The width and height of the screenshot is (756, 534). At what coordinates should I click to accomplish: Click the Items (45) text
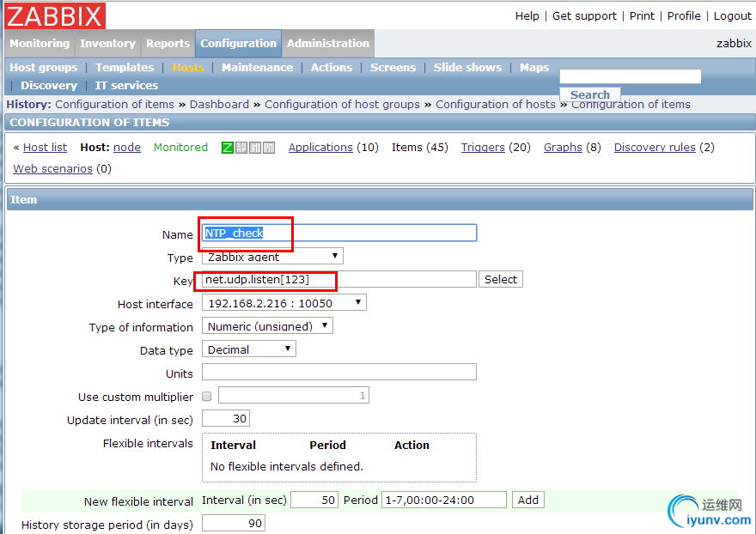tap(419, 148)
